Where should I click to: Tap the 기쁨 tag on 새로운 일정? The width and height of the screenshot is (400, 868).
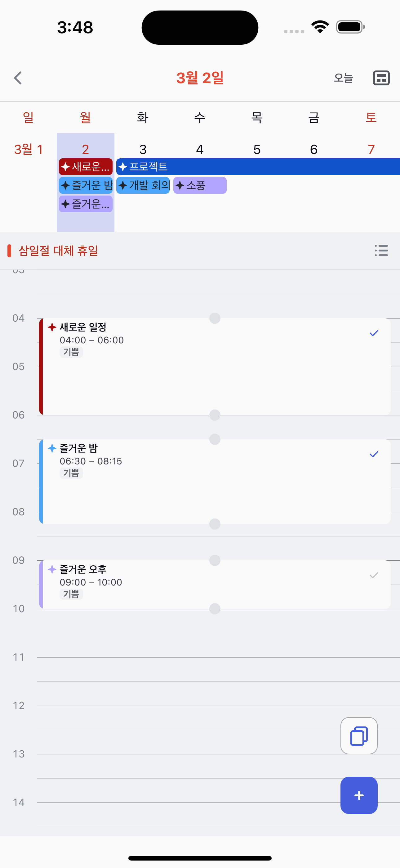pos(71,352)
